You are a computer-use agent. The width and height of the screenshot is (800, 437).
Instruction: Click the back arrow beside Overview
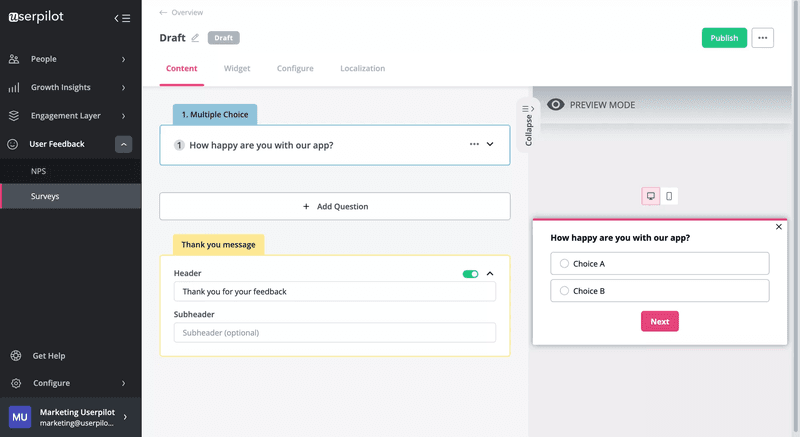(x=163, y=12)
